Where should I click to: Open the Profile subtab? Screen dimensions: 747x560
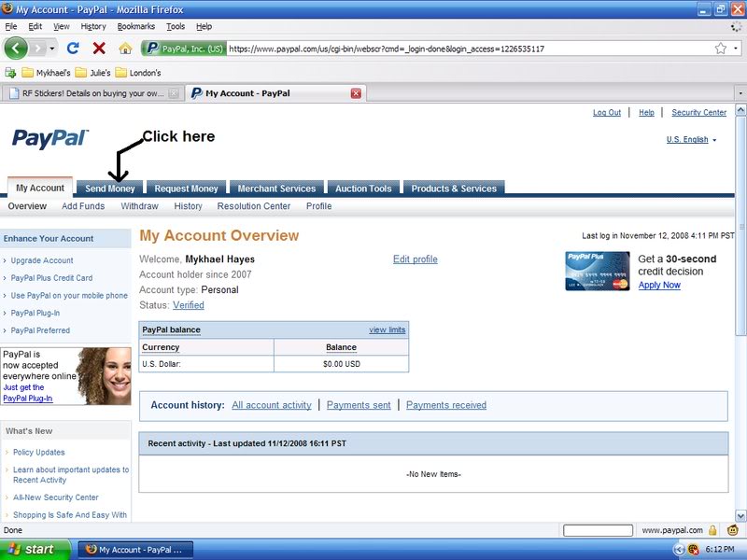click(318, 206)
